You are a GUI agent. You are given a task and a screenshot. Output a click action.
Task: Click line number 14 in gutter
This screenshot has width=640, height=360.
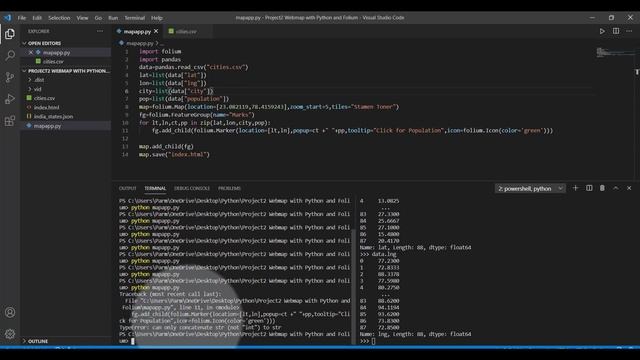click(x=125, y=155)
